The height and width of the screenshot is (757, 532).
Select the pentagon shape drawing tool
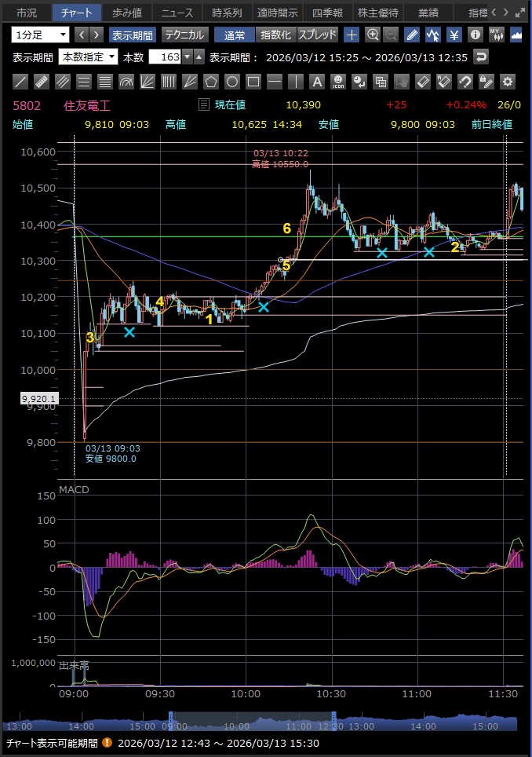click(x=210, y=81)
